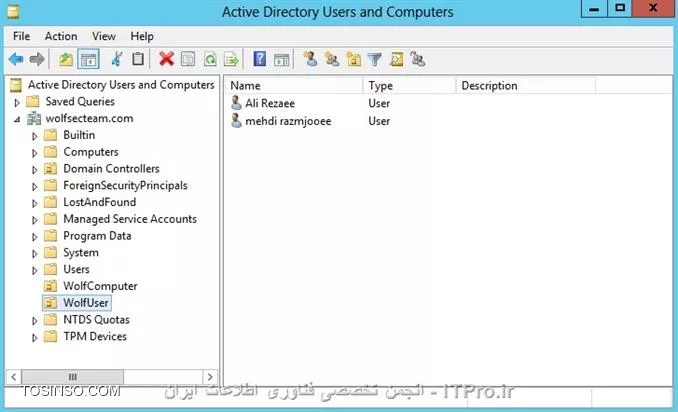The height and width of the screenshot is (412, 678).
Task: Click the tree pane right scroll arrow
Action: (x=210, y=377)
